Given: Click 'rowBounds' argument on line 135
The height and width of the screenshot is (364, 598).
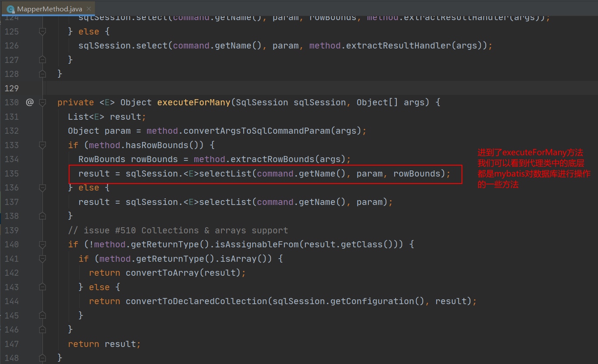Looking at the screenshot, I should [417, 173].
